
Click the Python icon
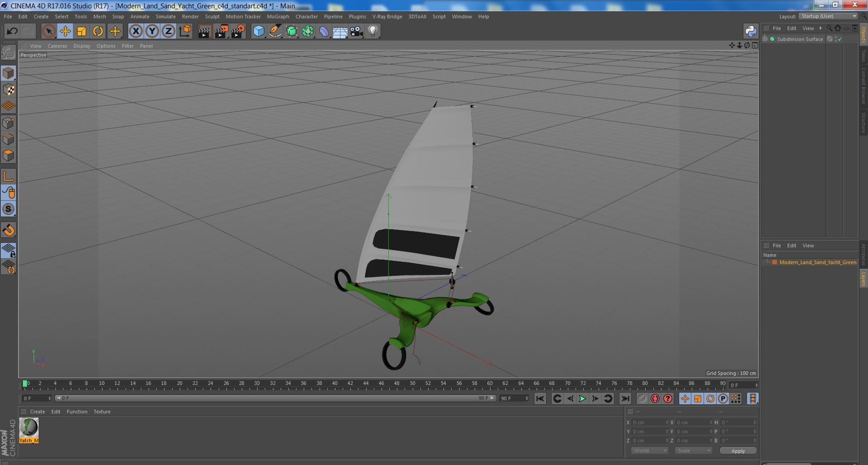pyautogui.click(x=750, y=31)
